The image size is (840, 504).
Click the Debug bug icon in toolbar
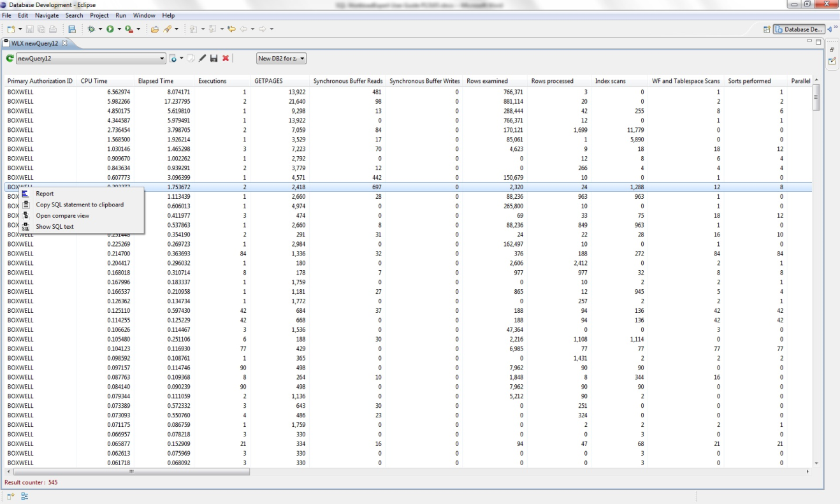click(91, 29)
